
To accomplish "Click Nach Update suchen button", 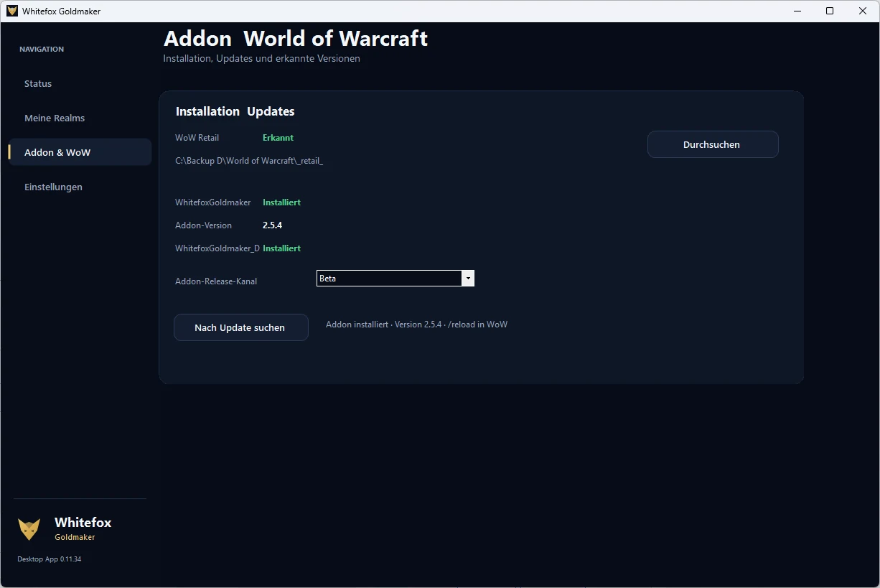I will click(x=241, y=327).
